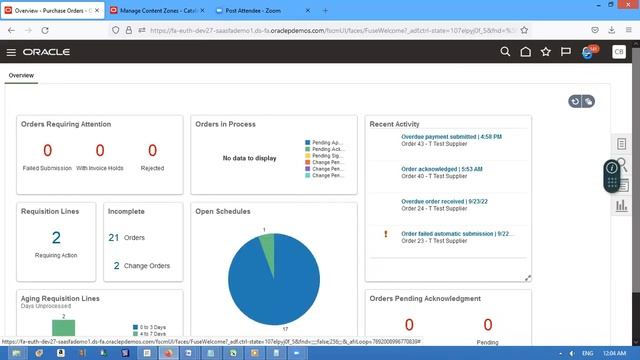Close the Manage Content Zones tab
Viewport: 640px width, 360px height.
coord(202,11)
